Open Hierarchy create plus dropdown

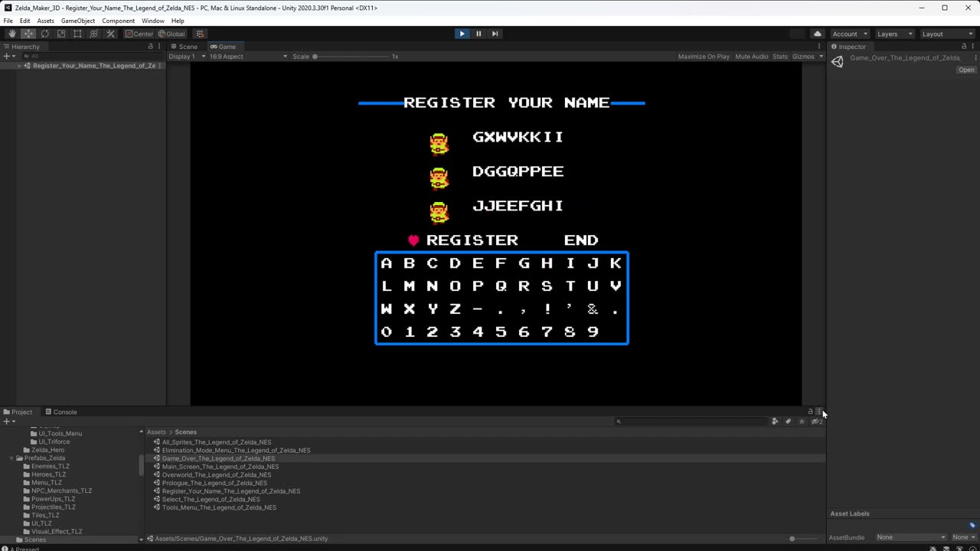[x=8, y=56]
